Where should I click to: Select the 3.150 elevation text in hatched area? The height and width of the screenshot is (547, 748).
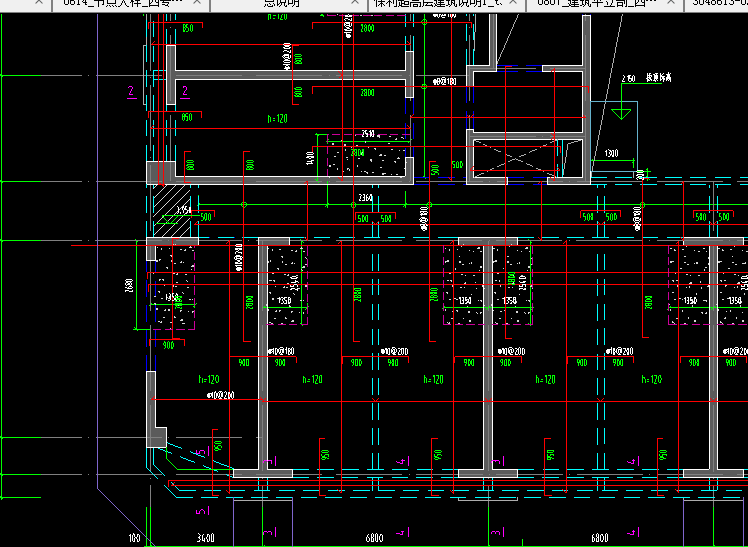184,210
